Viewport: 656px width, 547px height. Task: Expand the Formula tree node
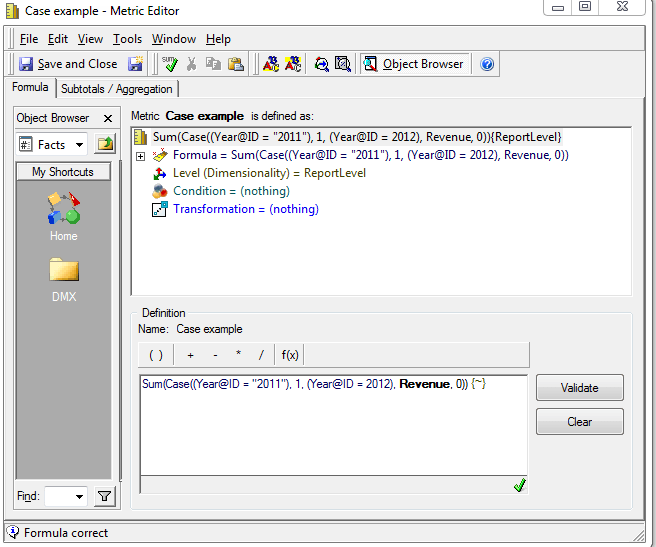pos(140,155)
